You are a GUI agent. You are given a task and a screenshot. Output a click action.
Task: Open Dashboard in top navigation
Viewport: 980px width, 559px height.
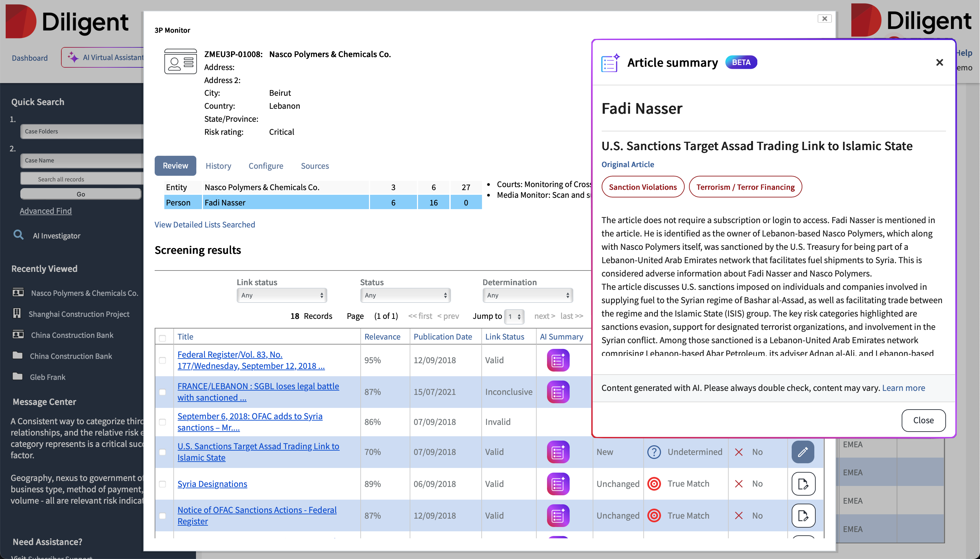click(30, 58)
